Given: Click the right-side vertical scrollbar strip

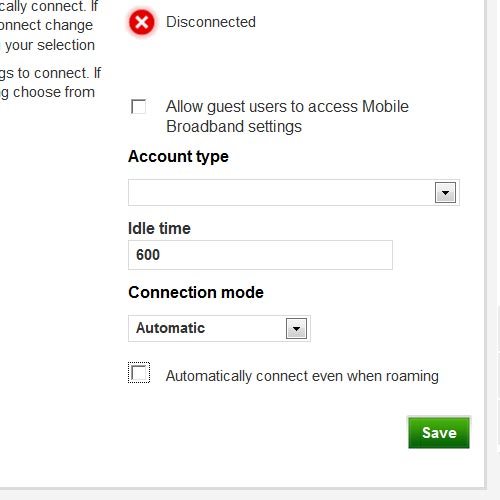Looking at the screenshot, I should click(494, 245).
